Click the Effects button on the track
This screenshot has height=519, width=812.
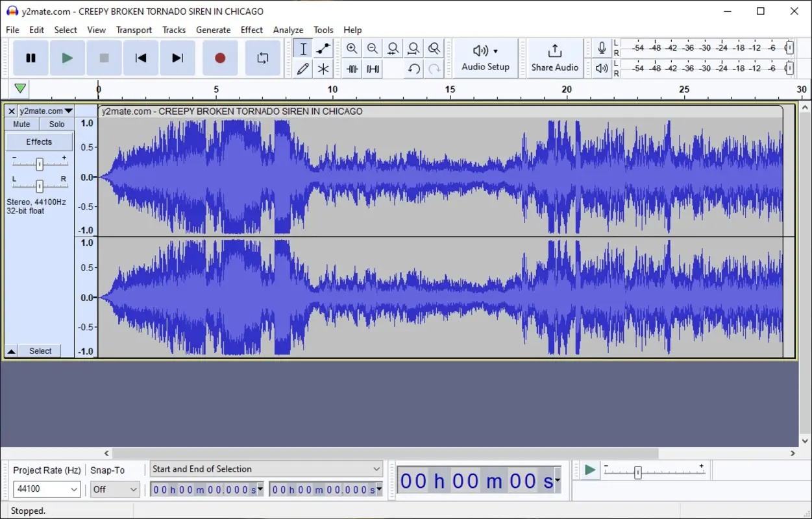point(39,141)
